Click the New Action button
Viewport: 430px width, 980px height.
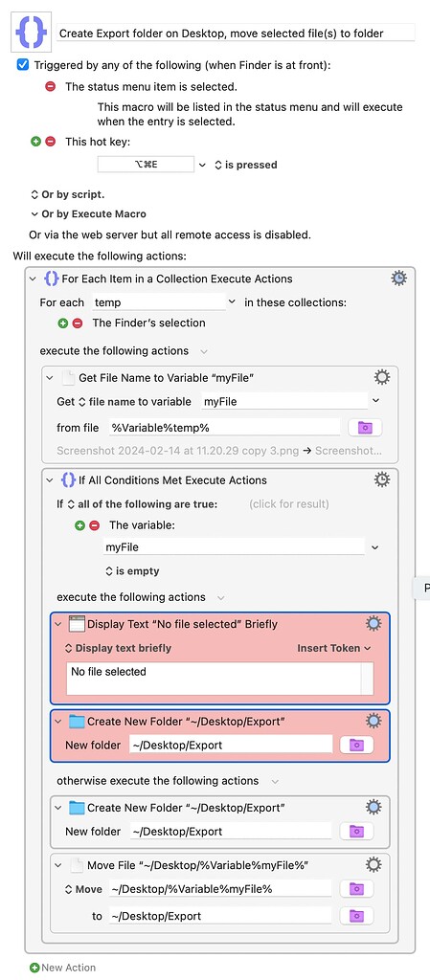62,968
